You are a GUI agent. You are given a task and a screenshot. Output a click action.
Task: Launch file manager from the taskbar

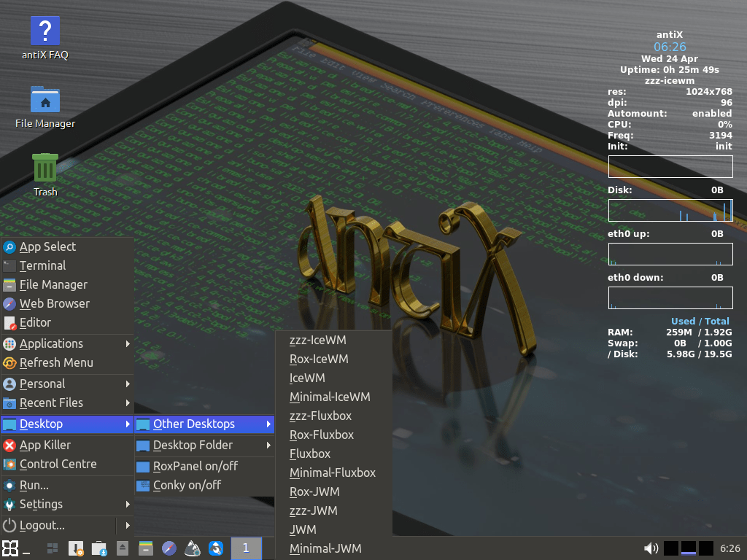(146, 548)
